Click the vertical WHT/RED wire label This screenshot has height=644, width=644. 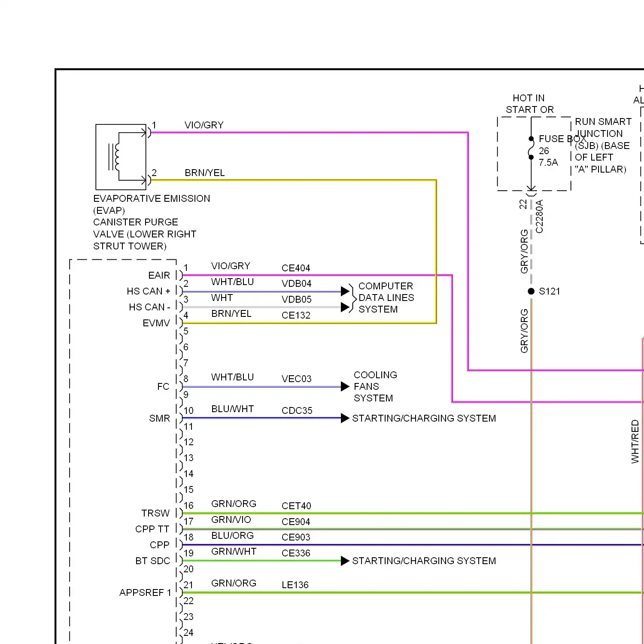click(x=635, y=441)
